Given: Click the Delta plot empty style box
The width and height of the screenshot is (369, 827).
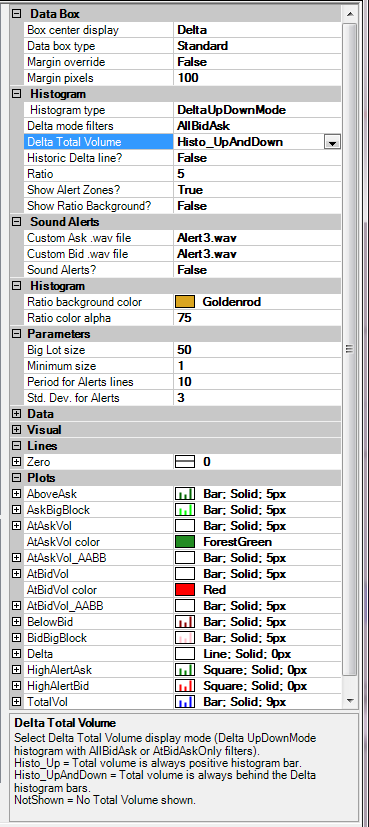Looking at the screenshot, I should (x=185, y=654).
